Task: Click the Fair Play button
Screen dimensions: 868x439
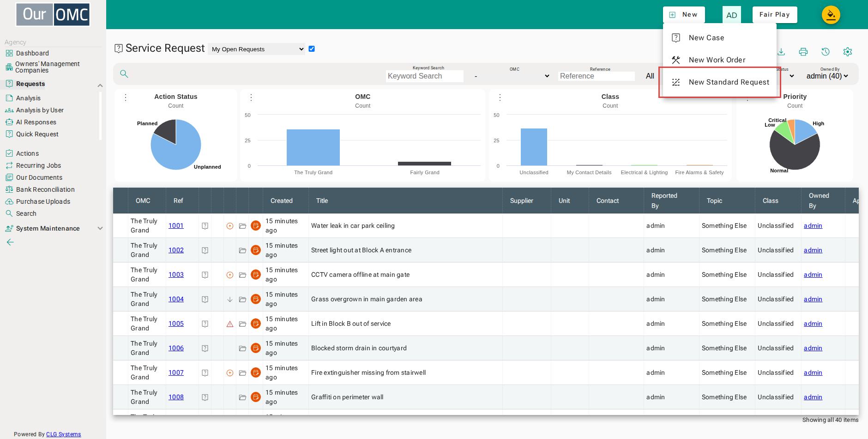Action: point(775,15)
